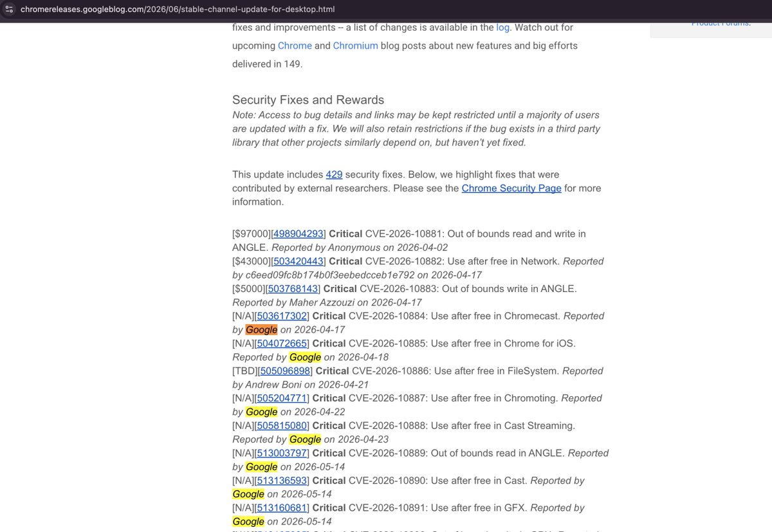Click the '429' security fixes link
The height and width of the screenshot is (532, 772).
coord(334,174)
